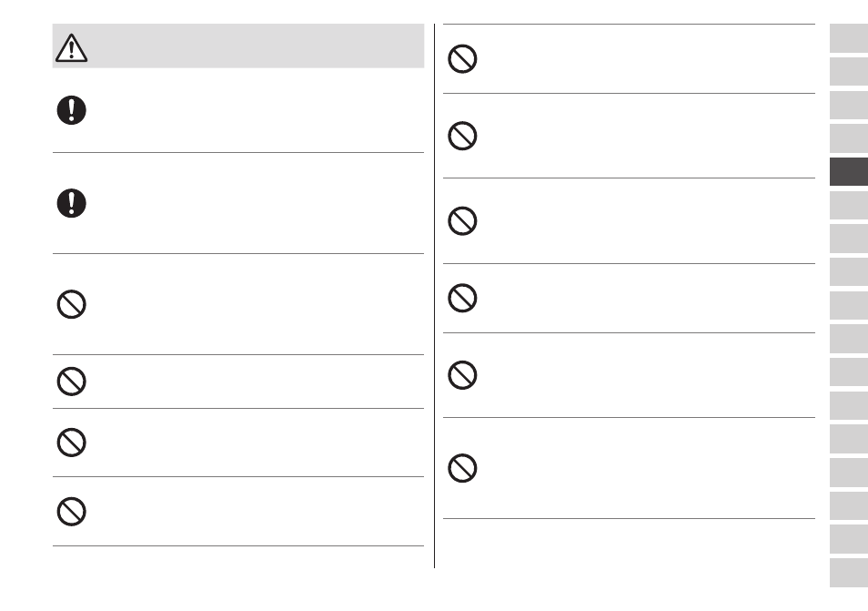Image resolution: width=868 pixels, height=611 pixels.
Task: Click third prohibition icon in right column
Action: (462, 221)
